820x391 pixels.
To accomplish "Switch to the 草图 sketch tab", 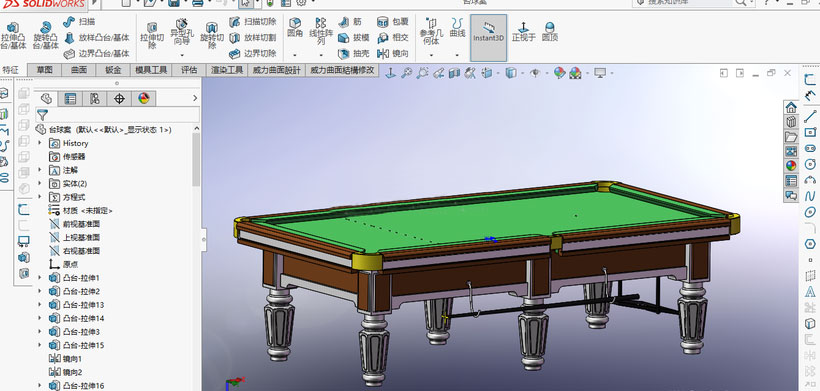I will (x=44, y=70).
